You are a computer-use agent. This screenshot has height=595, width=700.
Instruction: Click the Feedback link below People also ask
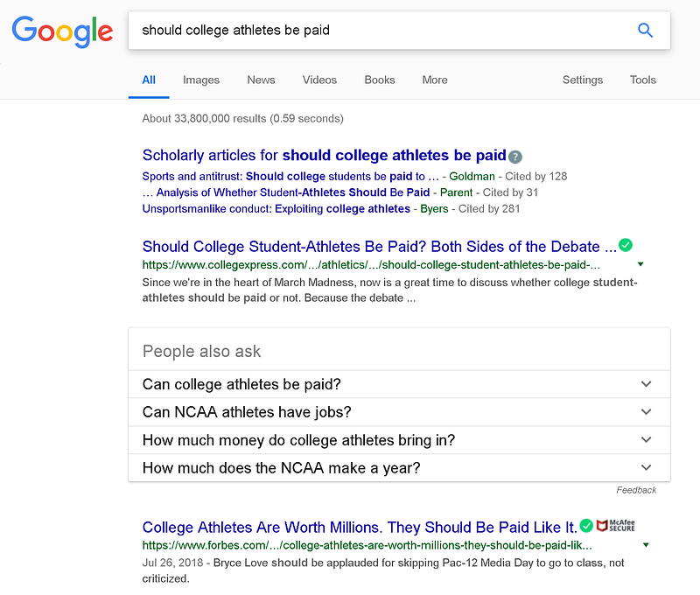(x=636, y=490)
